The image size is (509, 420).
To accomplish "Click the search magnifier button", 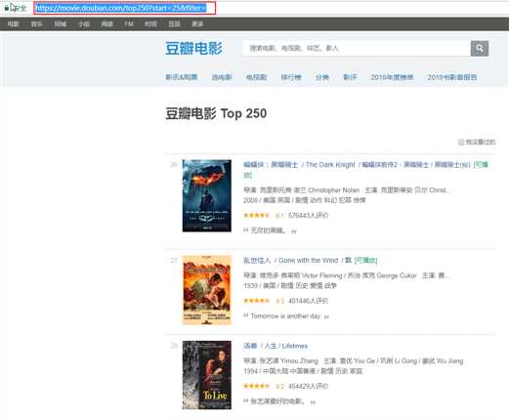I will (480, 49).
